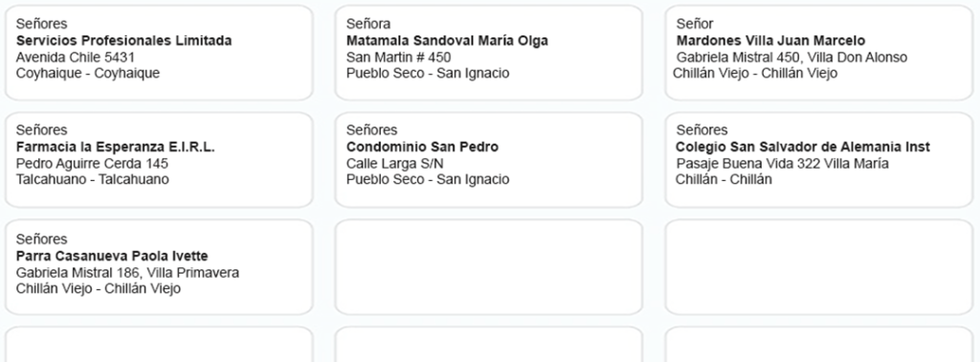Click the address San Martin # 450

coord(398,57)
